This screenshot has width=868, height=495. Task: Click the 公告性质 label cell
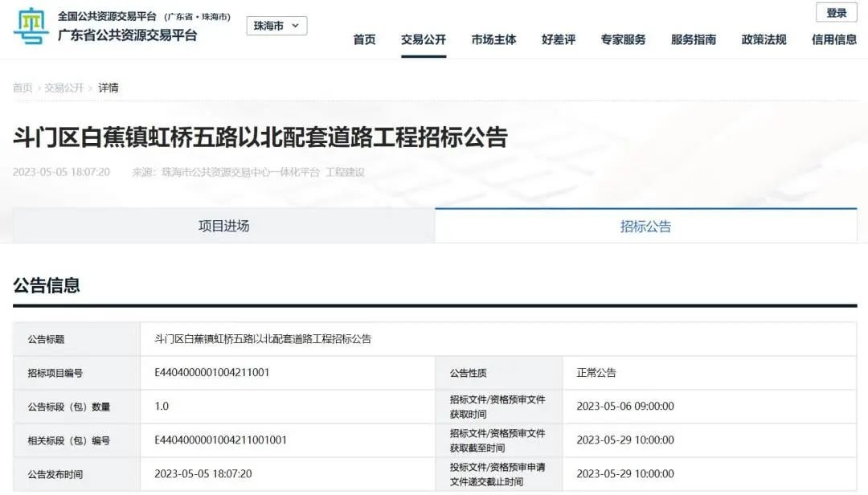[x=499, y=373]
